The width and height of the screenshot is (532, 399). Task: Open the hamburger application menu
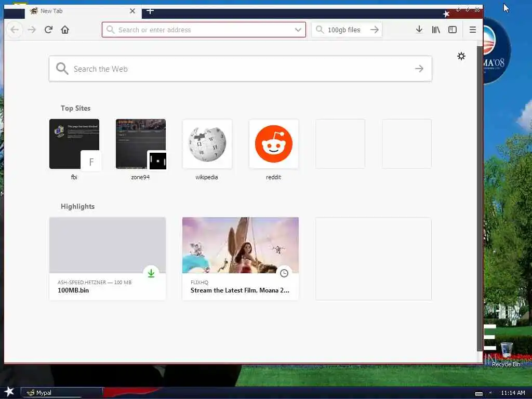(x=473, y=30)
